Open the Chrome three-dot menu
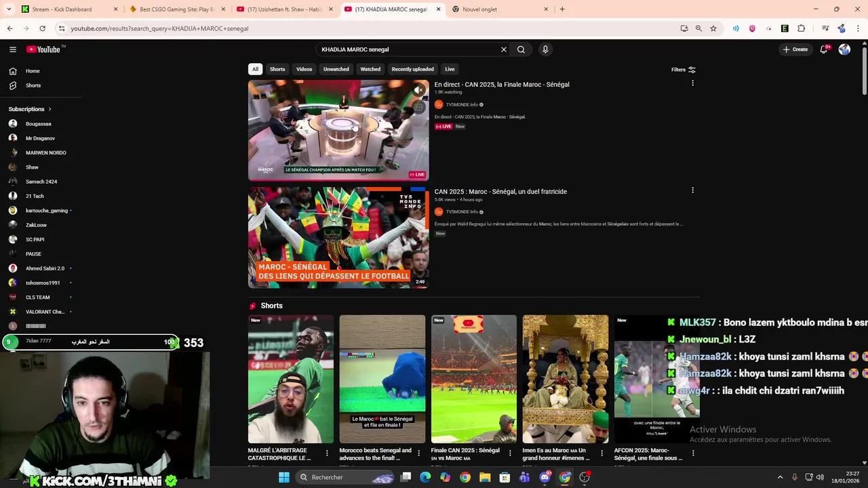Screen dimensions: 868x488 [859, 28]
